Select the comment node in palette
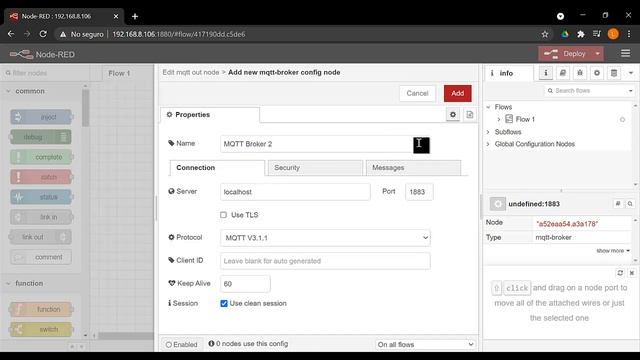This screenshot has width=640, height=360. coord(41,257)
